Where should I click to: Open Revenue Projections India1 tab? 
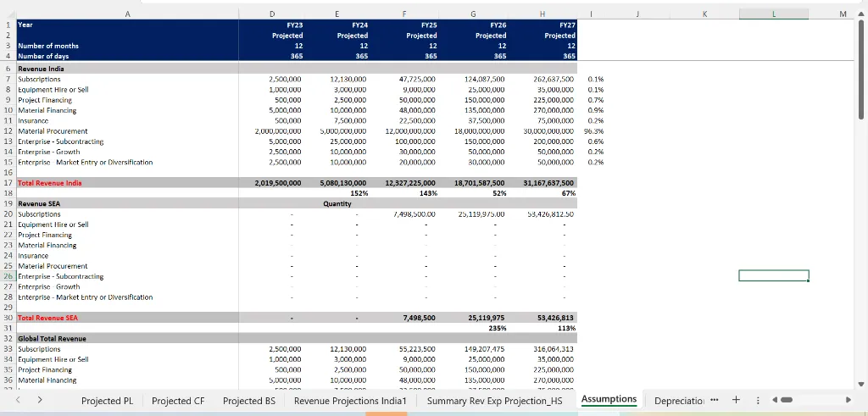pyautogui.click(x=350, y=400)
